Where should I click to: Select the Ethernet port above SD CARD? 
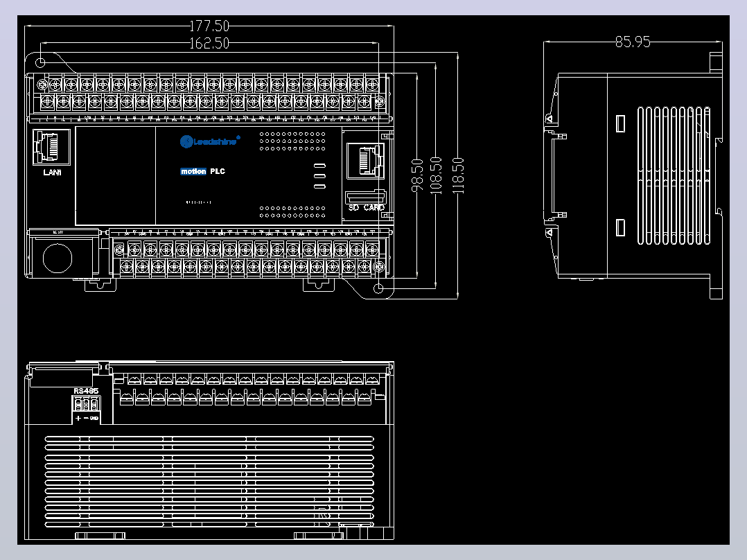pyautogui.click(x=365, y=161)
